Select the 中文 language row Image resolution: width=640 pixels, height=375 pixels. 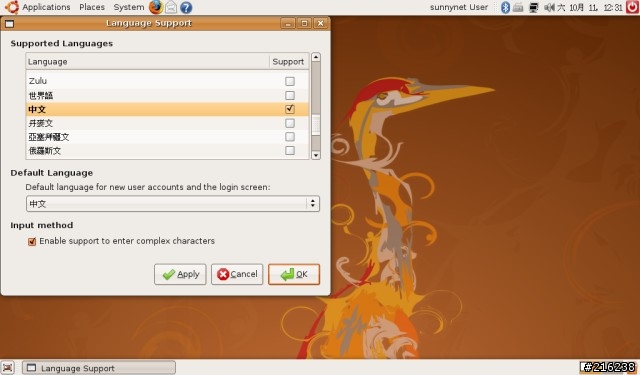[167, 109]
